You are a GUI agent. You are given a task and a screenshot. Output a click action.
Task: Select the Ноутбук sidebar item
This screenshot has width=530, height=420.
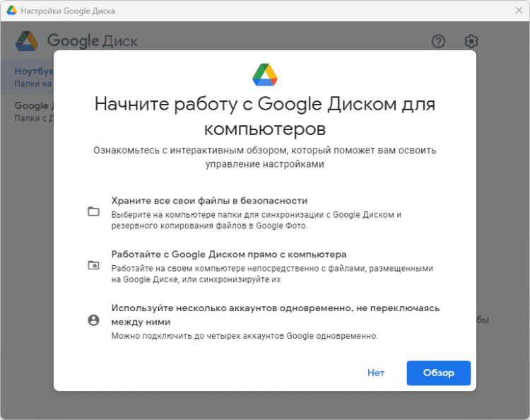tap(27, 77)
